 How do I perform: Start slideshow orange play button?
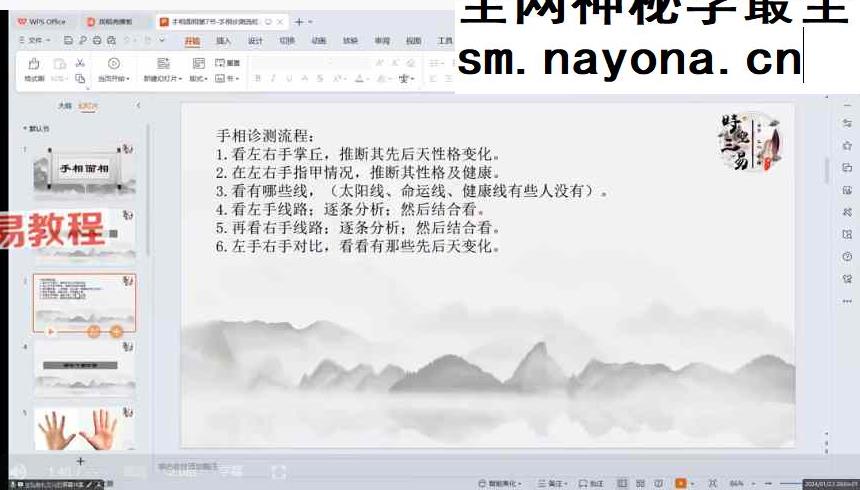[681, 483]
